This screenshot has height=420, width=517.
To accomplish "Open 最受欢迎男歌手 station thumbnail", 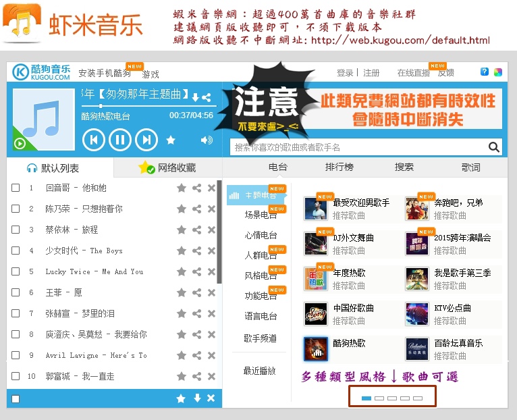I will pyautogui.click(x=316, y=209).
